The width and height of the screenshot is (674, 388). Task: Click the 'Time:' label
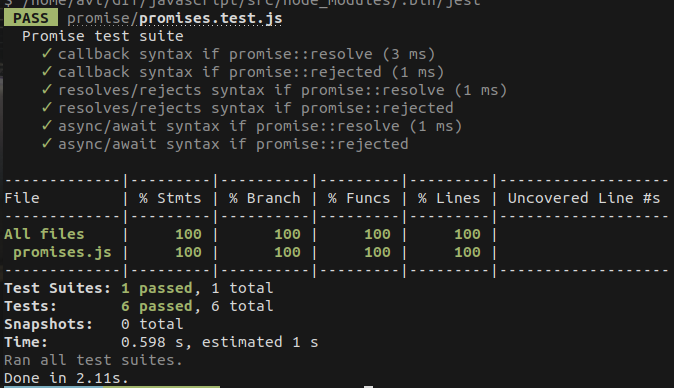coord(26,342)
